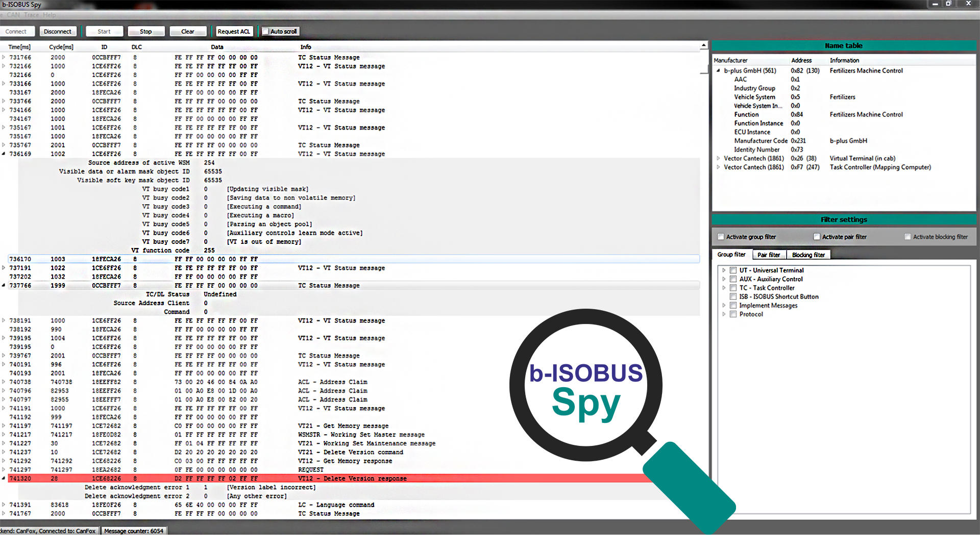Click Address header in Name table

(x=801, y=60)
